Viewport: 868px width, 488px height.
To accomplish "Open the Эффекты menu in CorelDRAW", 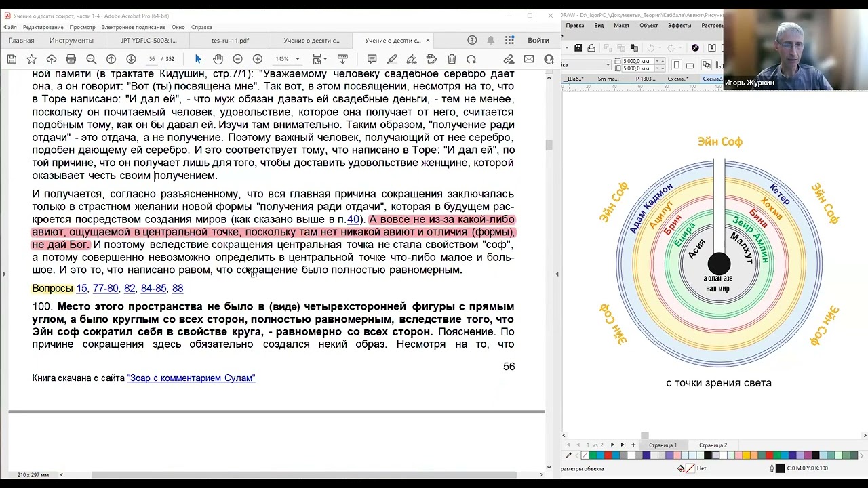I will 679,26.
